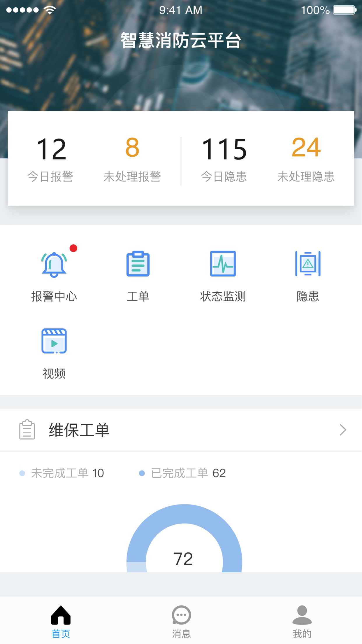Tap the battery icon in status bar
The image size is (362, 644).
(x=345, y=10)
